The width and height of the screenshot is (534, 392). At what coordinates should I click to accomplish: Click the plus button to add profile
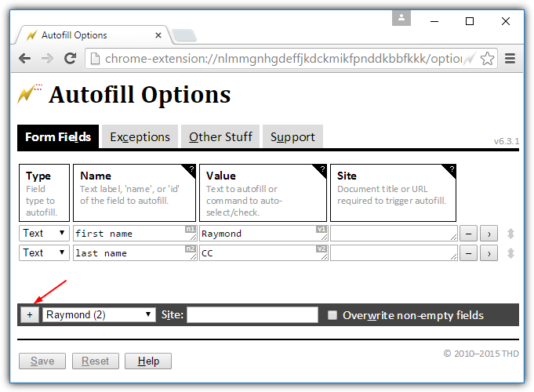click(29, 315)
